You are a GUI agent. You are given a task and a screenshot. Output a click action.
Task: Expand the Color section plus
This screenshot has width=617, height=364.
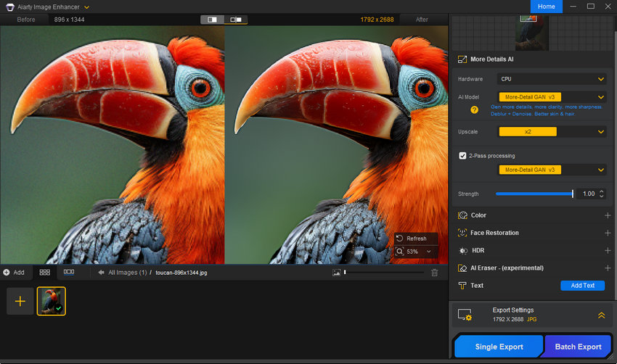608,215
